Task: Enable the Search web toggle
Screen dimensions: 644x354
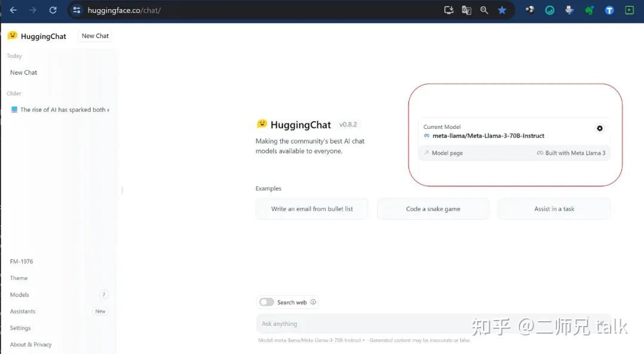Action: [x=267, y=302]
